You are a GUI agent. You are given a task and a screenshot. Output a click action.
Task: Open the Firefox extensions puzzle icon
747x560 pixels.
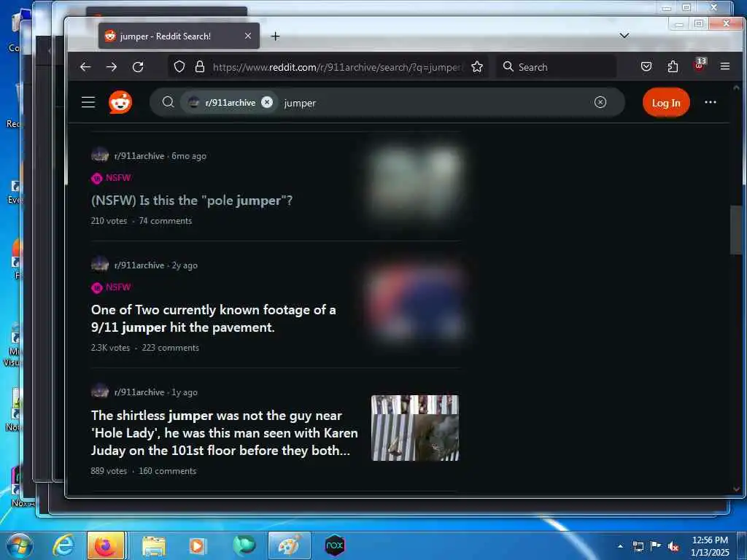click(673, 66)
